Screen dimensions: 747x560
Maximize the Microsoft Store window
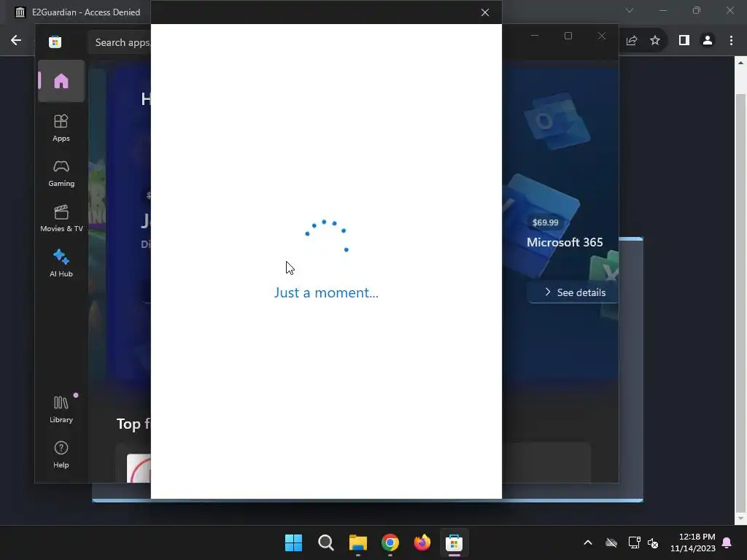pos(568,36)
